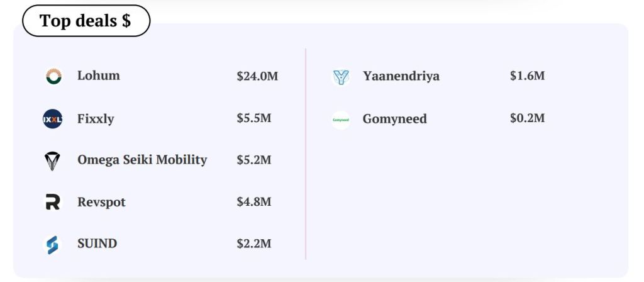This screenshot has height=282, width=644.
Task: Click the Lohum company logo
Action: coord(53,76)
